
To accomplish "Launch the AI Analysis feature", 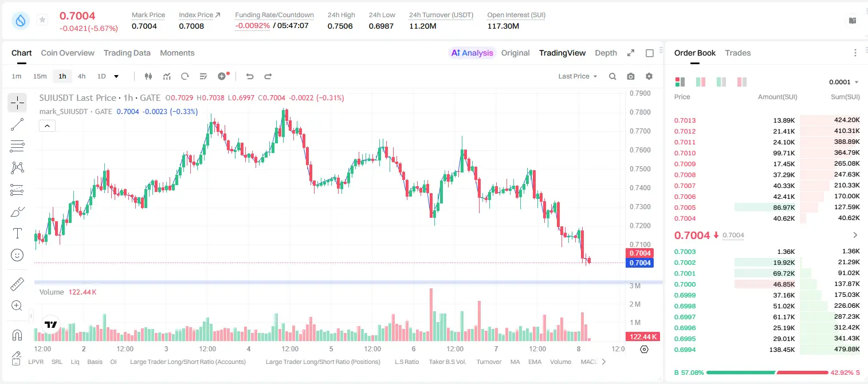I will 472,53.
